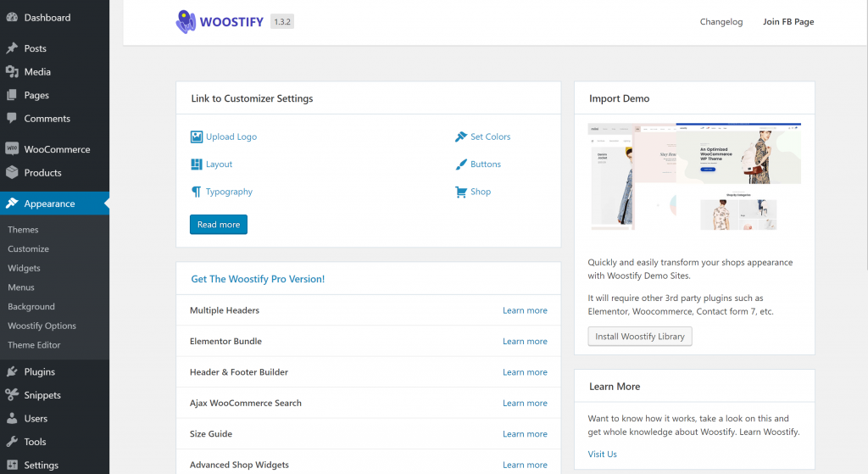The height and width of the screenshot is (474, 868).
Task: Open Customize under Appearance
Action: [28, 248]
